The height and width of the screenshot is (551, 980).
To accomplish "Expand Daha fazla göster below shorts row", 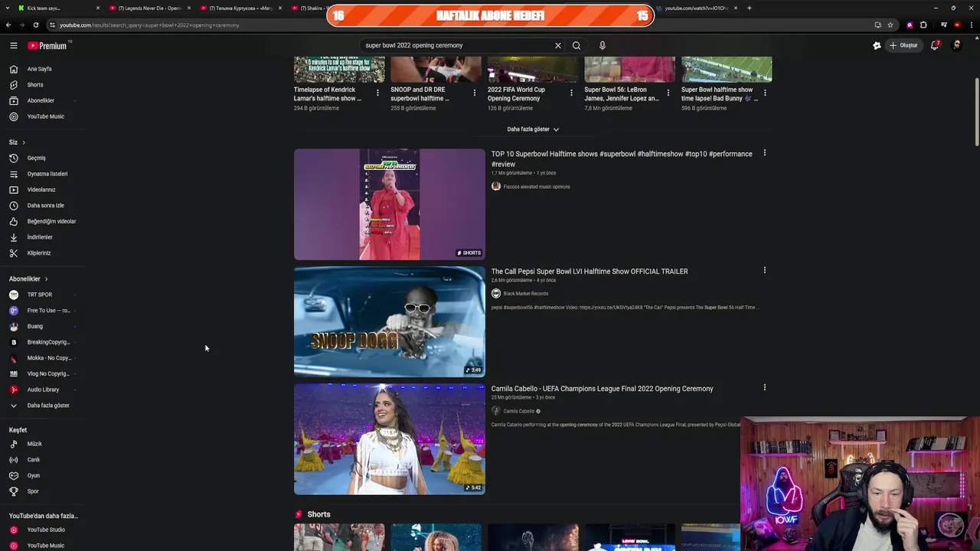I will [x=533, y=129].
